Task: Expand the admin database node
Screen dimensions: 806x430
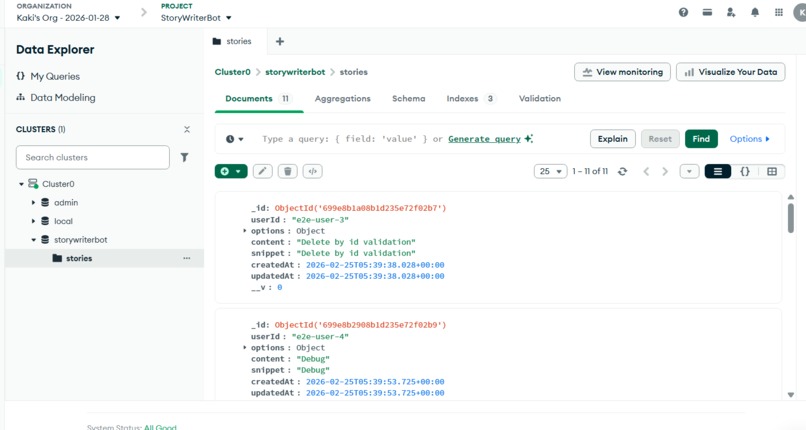Action: (x=33, y=203)
